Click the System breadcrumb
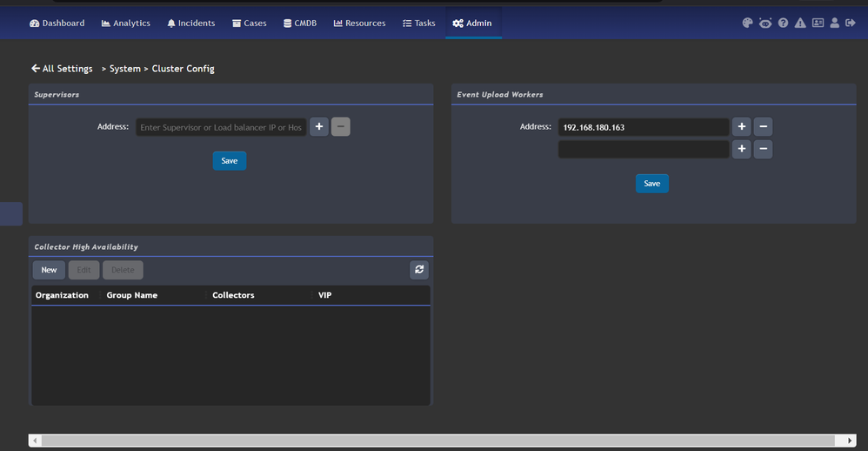Viewport: 868px width, 451px height. [x=124, y=68]
